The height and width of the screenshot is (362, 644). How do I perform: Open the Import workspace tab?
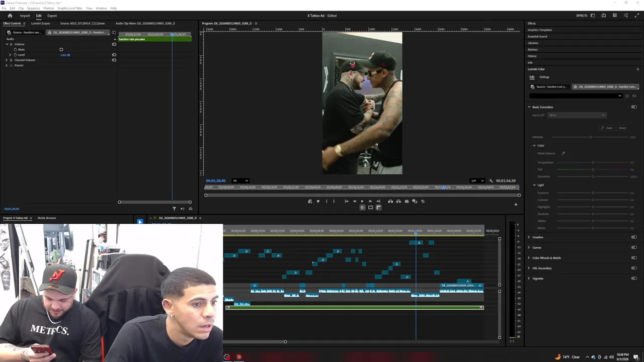25,16
